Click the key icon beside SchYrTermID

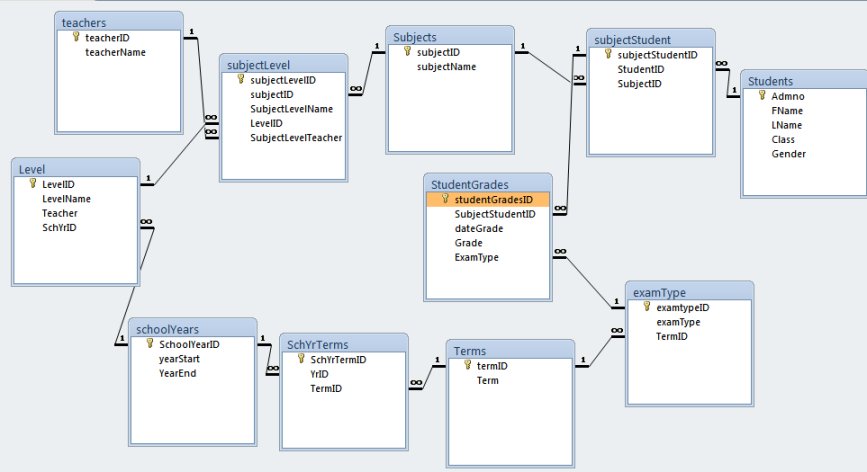click(x=301, y=359)
